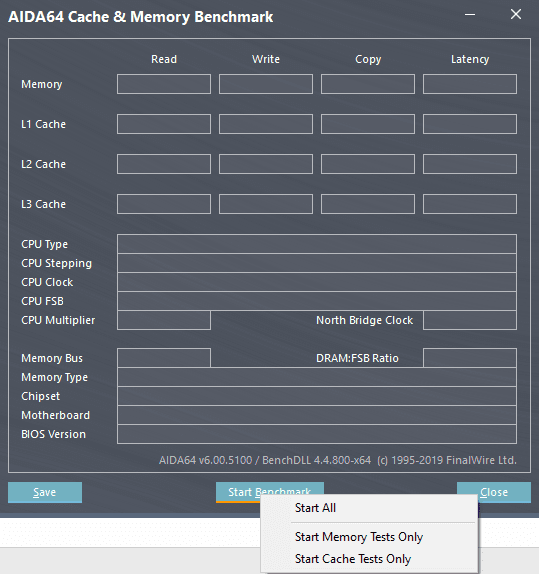The image size is (539, 574).
Task: Click the Memory Type value field
Action: tap(317, 377)
